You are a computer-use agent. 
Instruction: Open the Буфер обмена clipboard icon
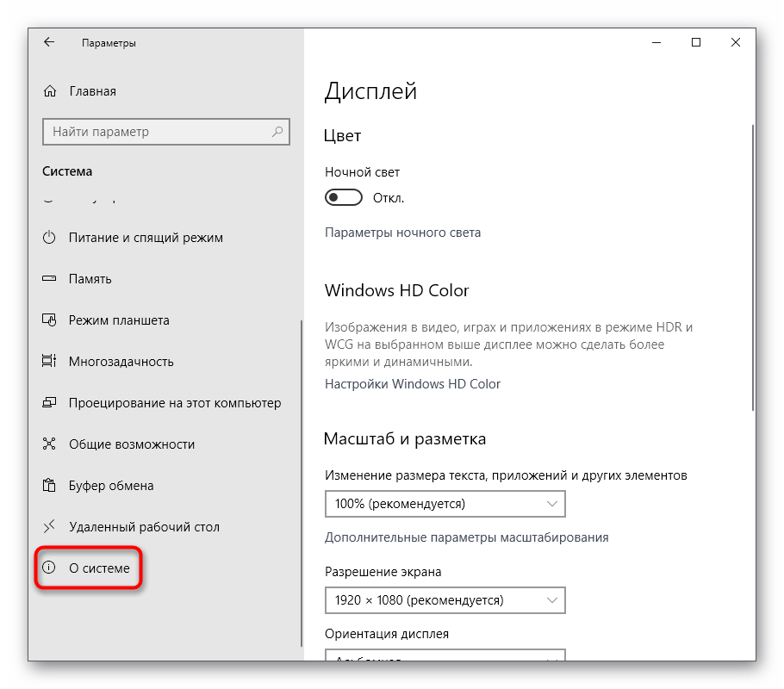point(50,486)
